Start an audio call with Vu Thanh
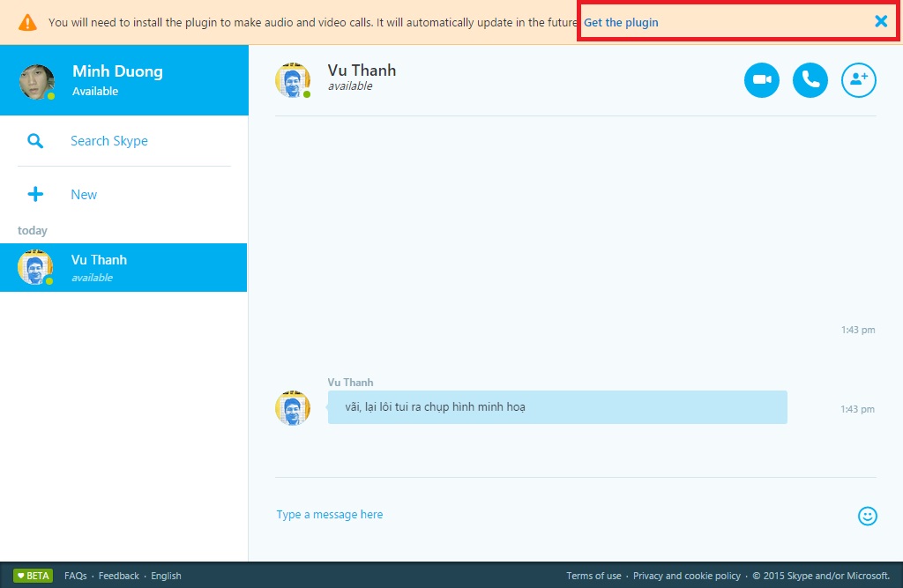The height and width of the screenshot is (588, 903). [x=810, y=80]
